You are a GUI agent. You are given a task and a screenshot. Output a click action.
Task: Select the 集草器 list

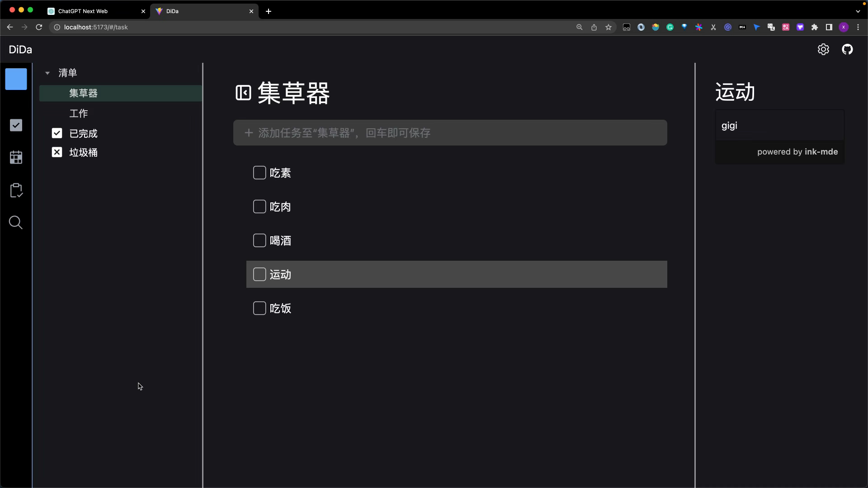click(121, 93)
